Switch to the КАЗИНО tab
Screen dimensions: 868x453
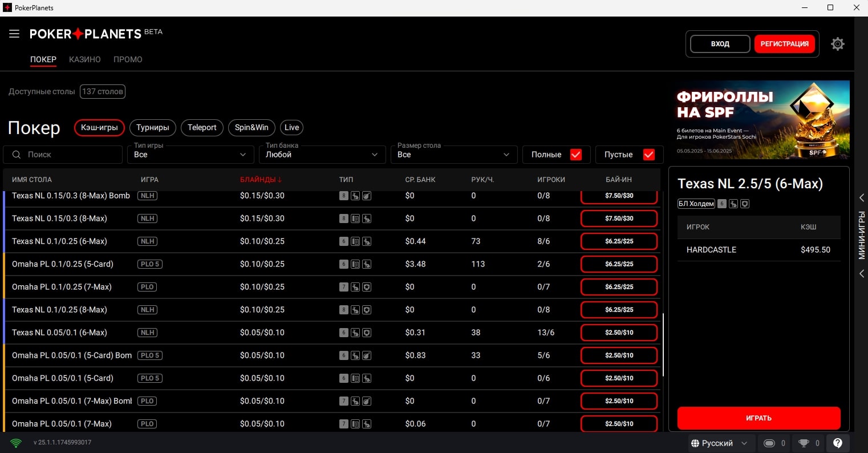tap(85, 59)
